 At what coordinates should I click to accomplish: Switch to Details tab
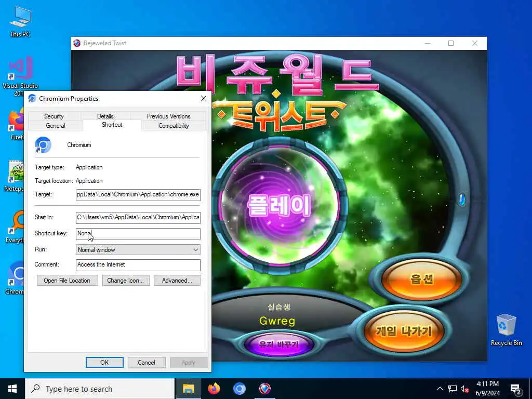[105, 116]
